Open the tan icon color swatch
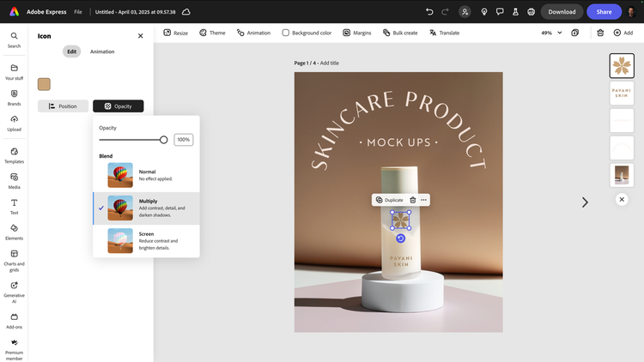The height and width of the screenshot is (362, 644). pos(44,84)
